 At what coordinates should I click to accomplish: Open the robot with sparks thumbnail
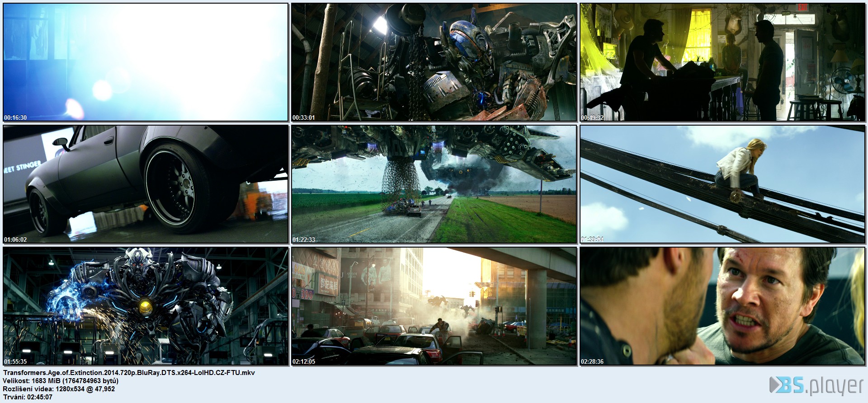(146, 306)
